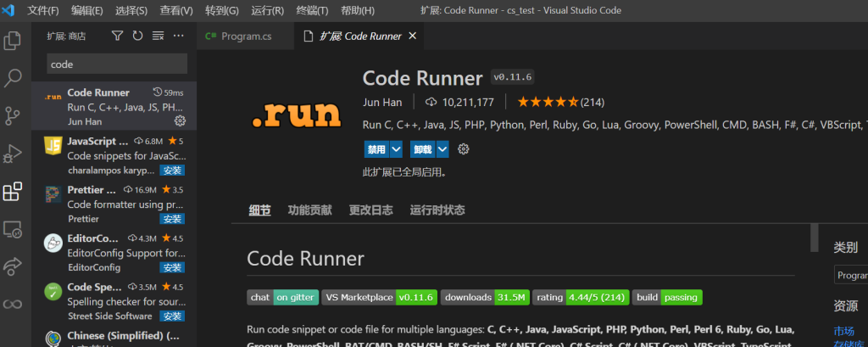Click the 10,211,177 install count

(x=459, y=102)
